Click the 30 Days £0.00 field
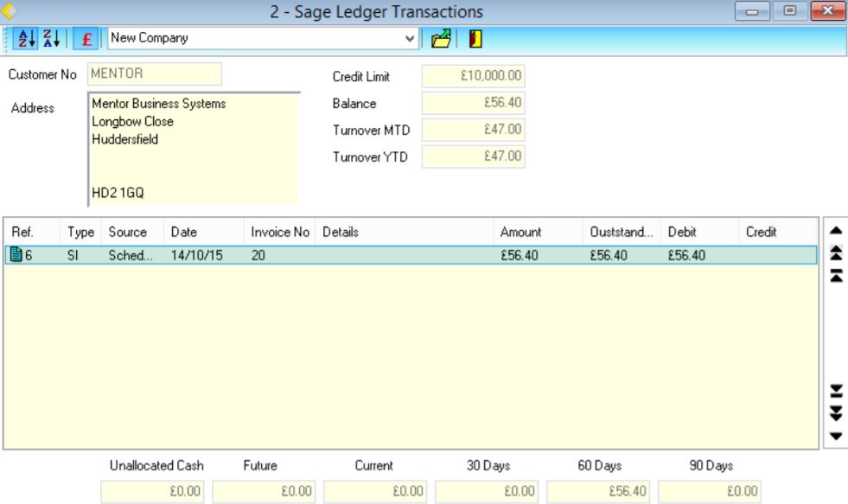The height and width of the screenshot is (504, 848). (487, 491)
